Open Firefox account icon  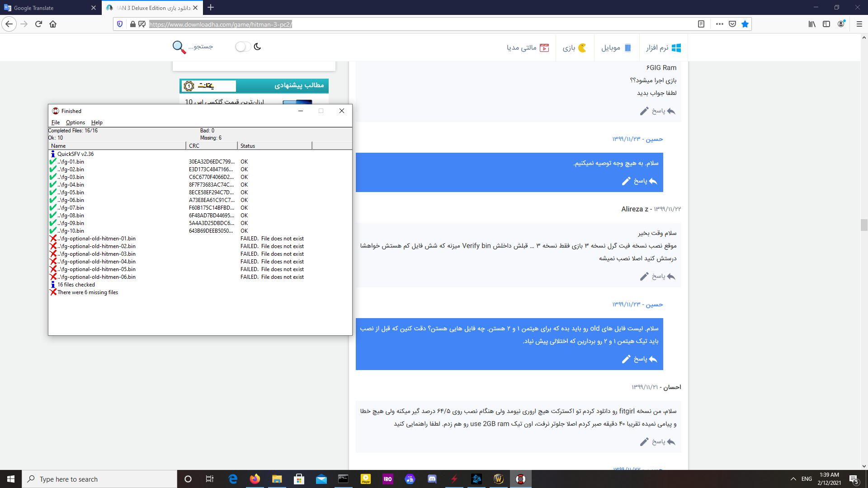pyautogui.click(x=841, y=24)
